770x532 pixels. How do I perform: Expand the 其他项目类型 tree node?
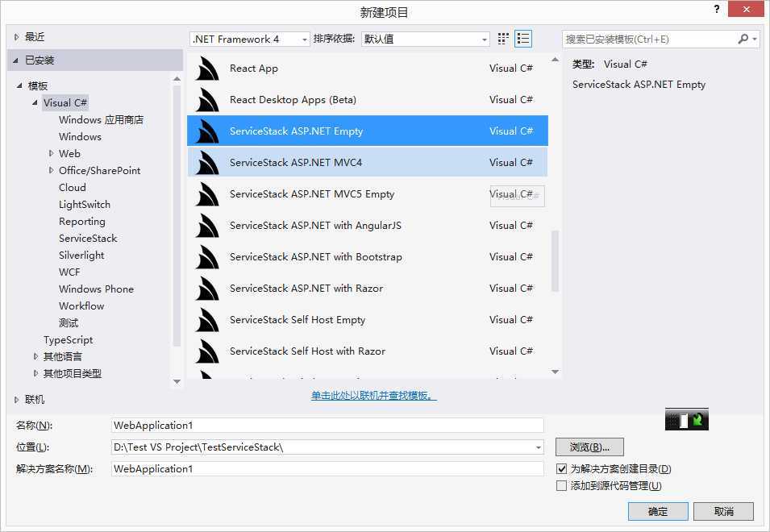click(x=35, y=373)
